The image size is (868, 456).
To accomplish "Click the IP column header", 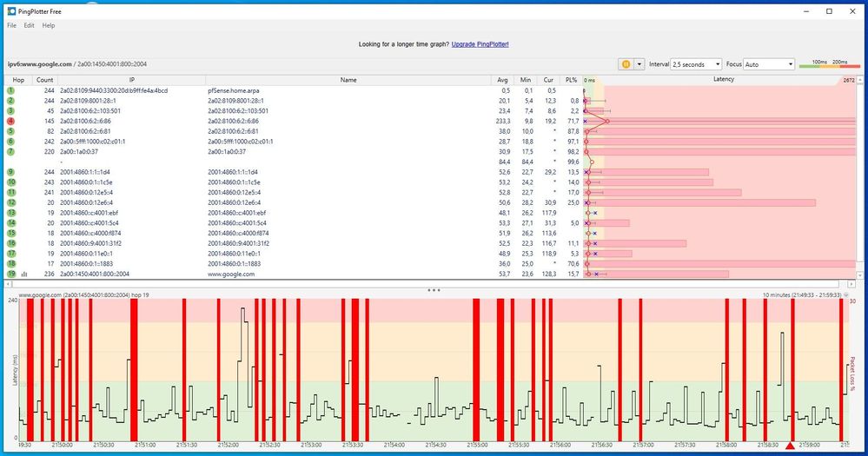I will click(x=132, y=80).
